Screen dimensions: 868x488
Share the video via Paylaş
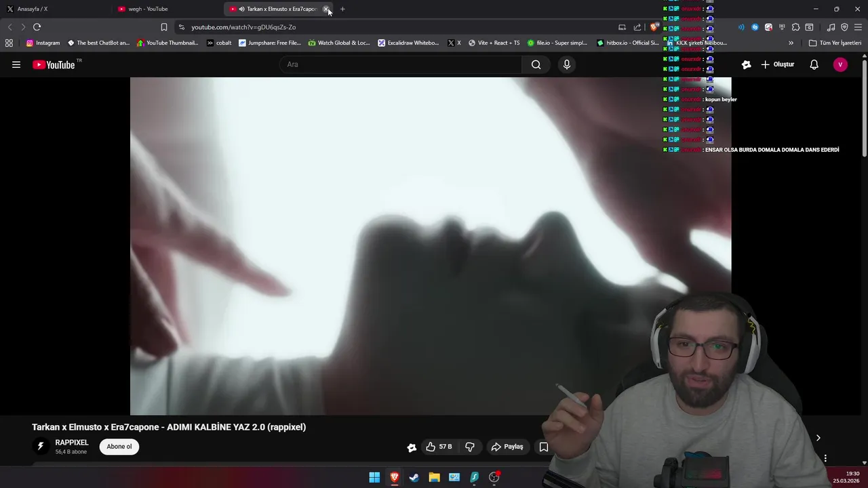(x=507, y=447)
